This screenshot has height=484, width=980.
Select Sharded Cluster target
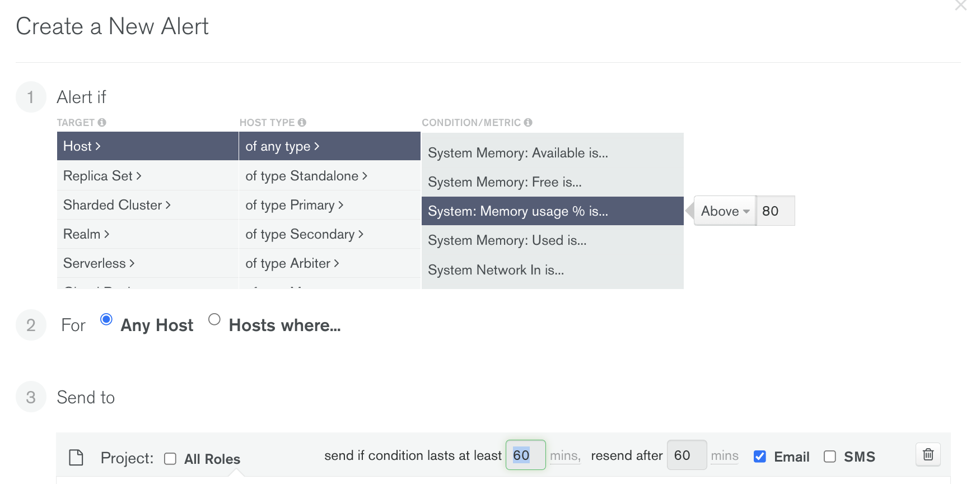[x=116, y=205]
